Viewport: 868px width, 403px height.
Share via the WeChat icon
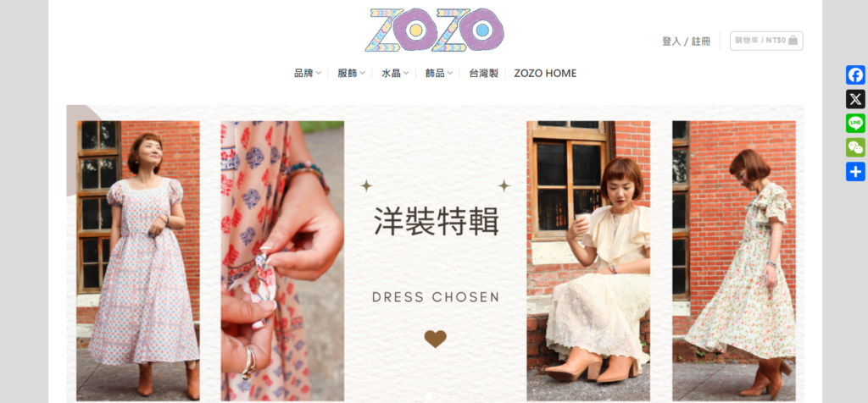pyautogui.click(x=855, y=147)
